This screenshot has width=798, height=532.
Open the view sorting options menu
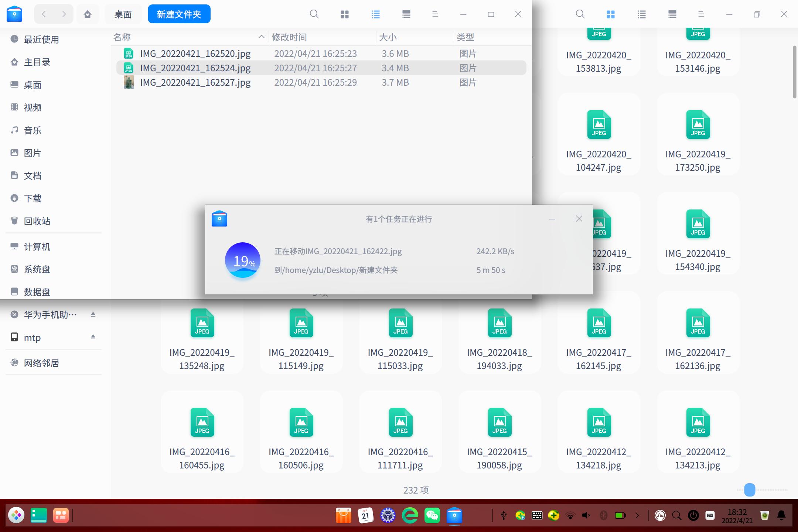434,14
